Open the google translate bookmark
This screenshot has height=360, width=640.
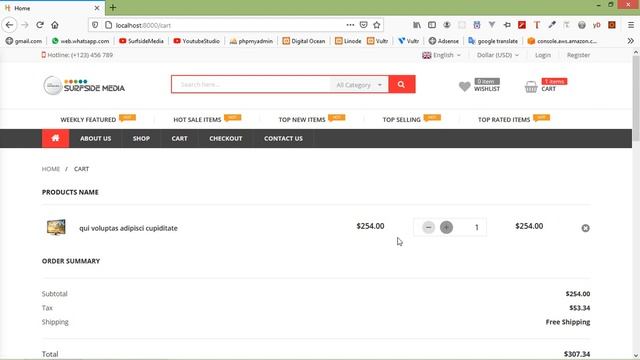[493, 41]
